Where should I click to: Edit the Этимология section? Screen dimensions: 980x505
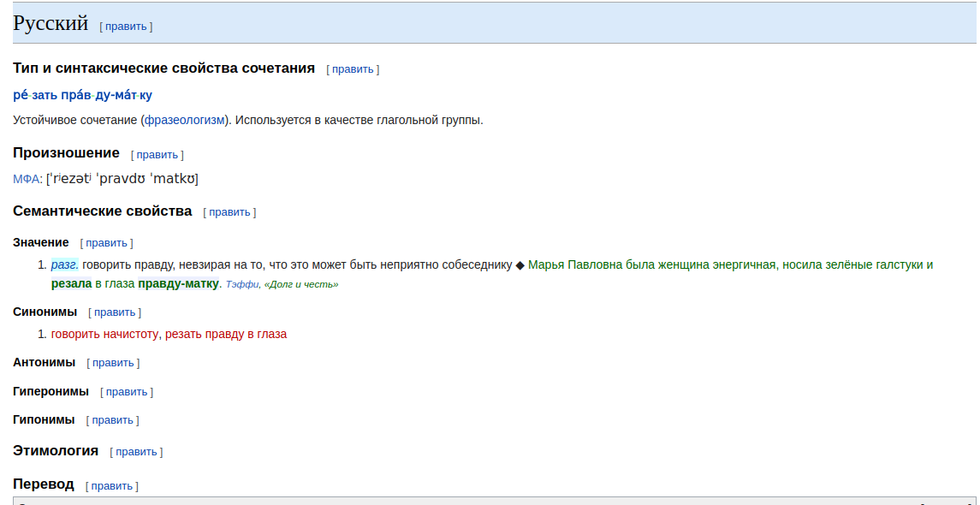click(x=136, y=452)
